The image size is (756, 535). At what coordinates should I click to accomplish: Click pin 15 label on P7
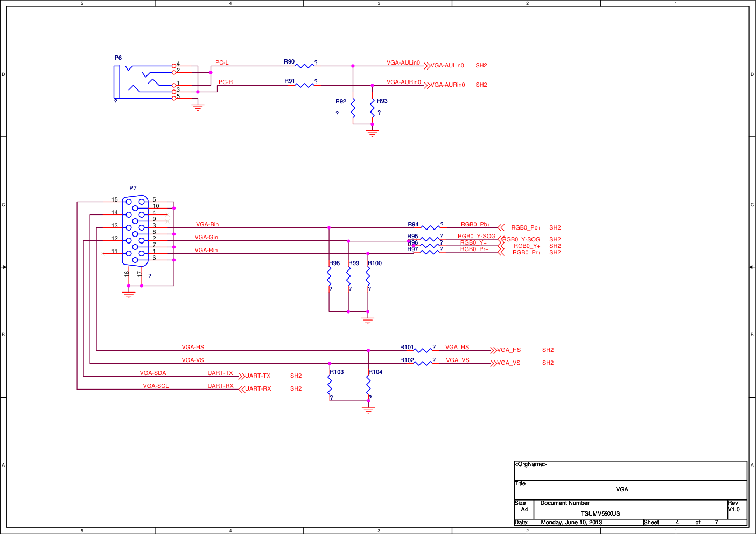(x=115, y=200)
